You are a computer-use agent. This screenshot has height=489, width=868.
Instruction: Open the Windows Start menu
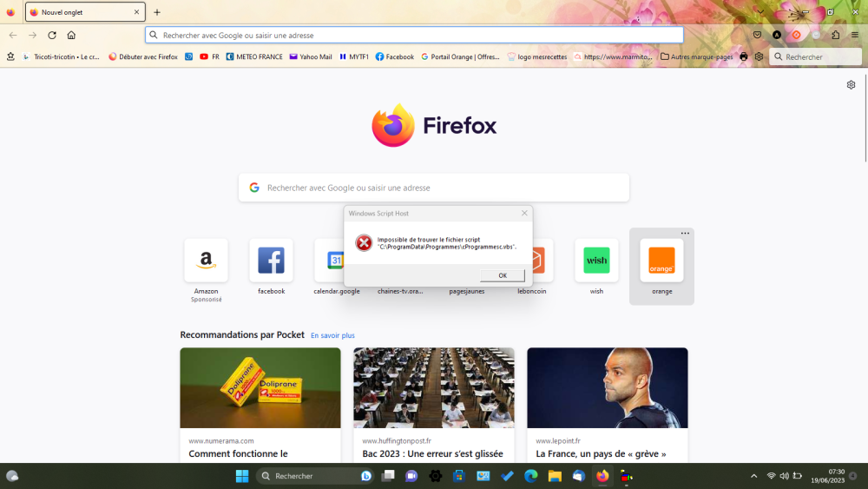pos(242,476)
